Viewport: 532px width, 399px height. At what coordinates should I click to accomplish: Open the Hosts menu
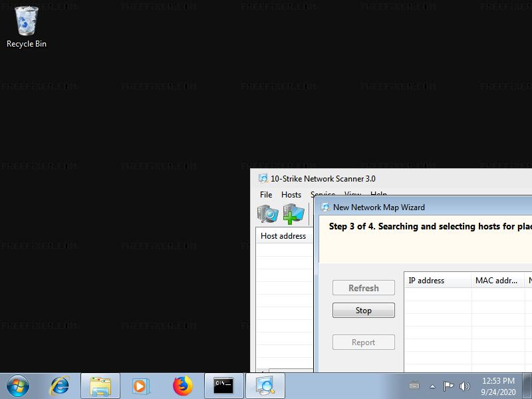(x=291, y=195)
